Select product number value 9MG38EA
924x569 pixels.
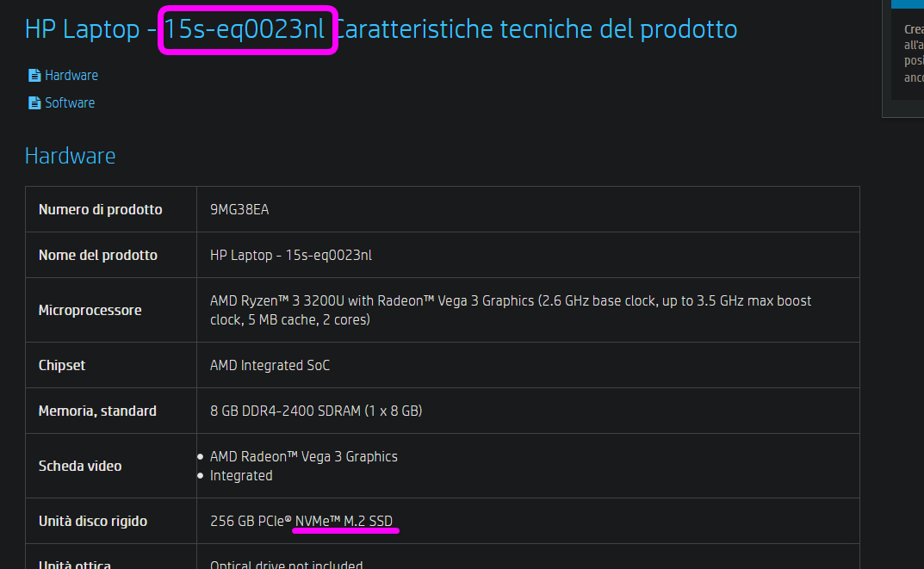click(x=239, y=210)
